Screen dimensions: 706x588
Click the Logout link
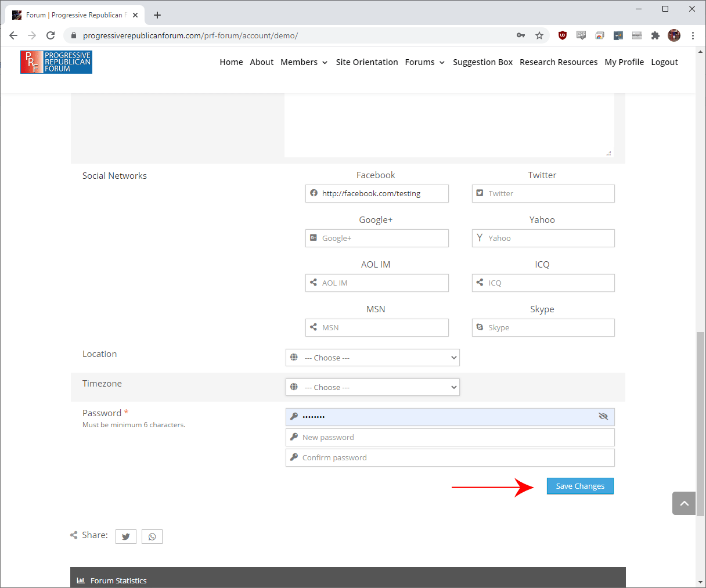click(664, 62)
